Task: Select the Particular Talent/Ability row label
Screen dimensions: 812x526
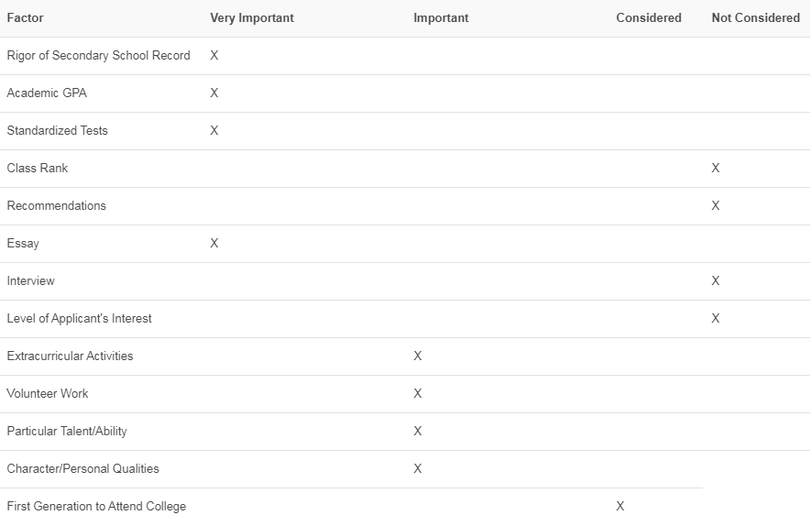Action: 67,431
